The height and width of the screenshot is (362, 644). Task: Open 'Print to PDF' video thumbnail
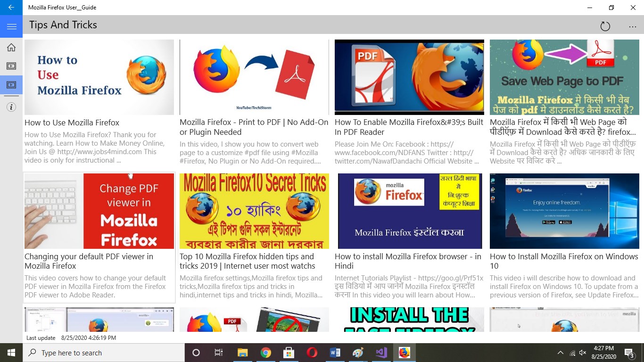point(254,77)
